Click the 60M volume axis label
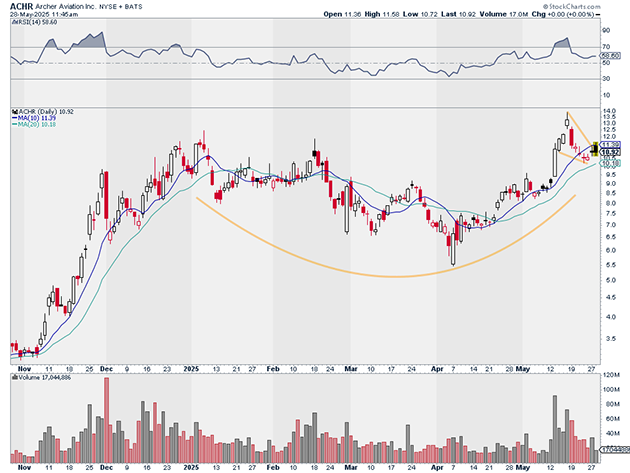Viewport: 630px width, 473px height. [x=609, y=419]
